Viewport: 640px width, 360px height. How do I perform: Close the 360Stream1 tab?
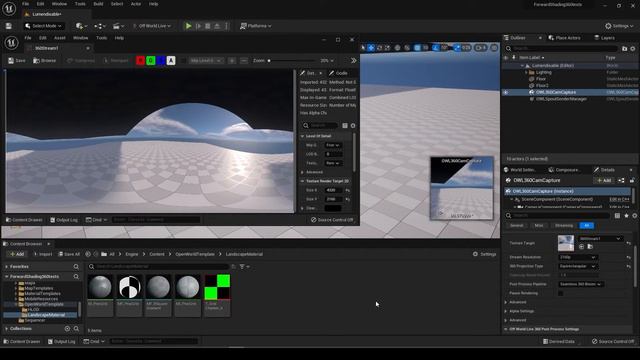88,48
